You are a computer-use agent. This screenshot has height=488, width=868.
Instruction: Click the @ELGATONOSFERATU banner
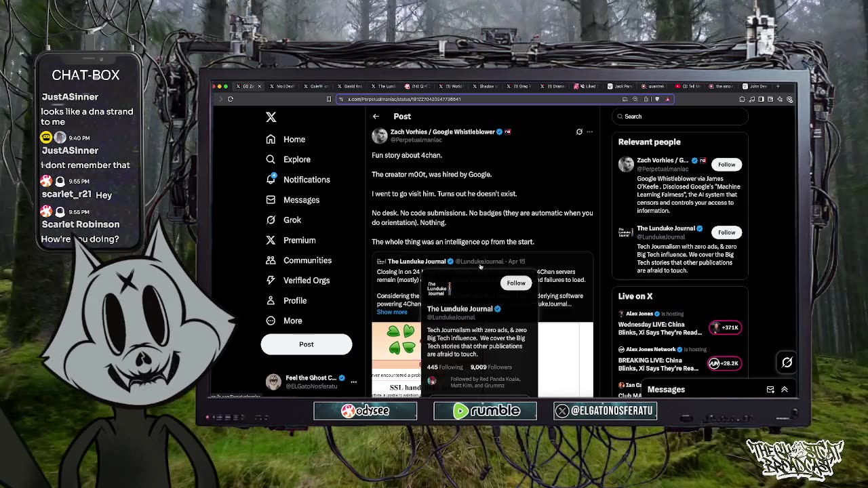click(606, 411)
